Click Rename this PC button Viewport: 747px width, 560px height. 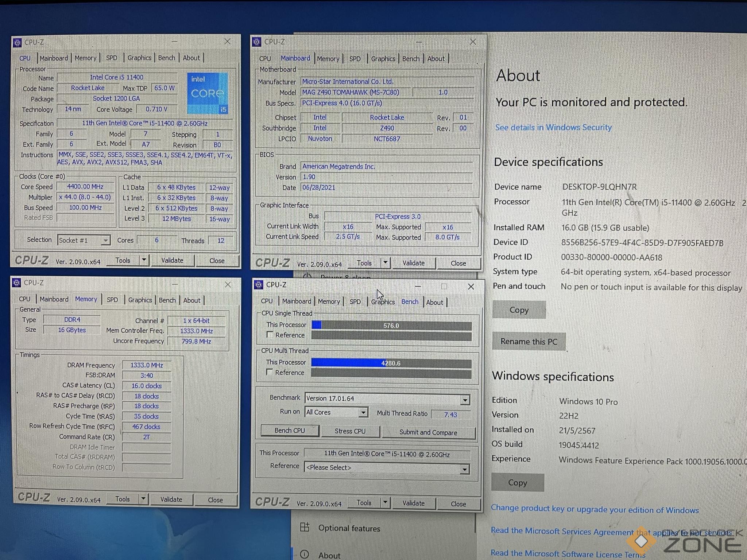529,342
